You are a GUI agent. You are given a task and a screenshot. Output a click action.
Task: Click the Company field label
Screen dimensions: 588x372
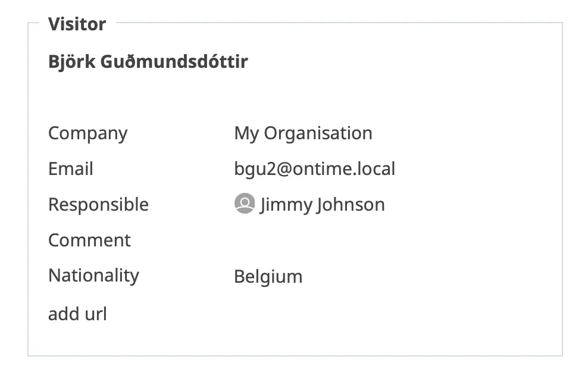(x=88, y=133)
